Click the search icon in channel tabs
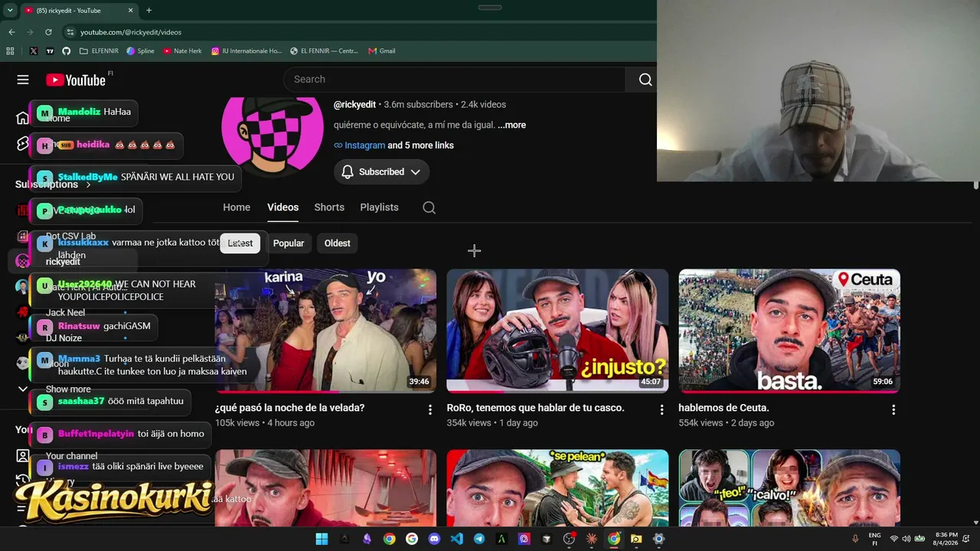The height and width of the screenshot is (551, 980). 430,207
